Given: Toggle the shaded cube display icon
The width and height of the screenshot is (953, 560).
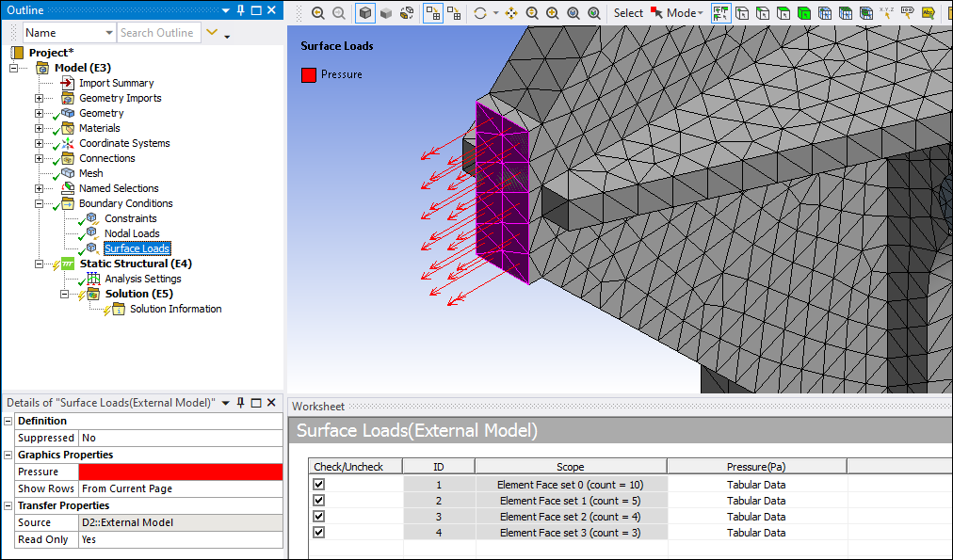Looking at the screenshot, I should [x=365, y=13].
